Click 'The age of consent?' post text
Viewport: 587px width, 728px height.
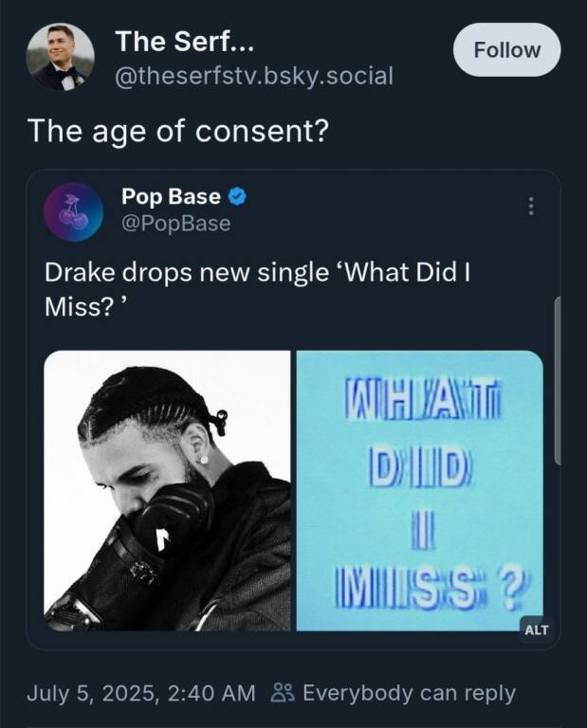(178, 132)
